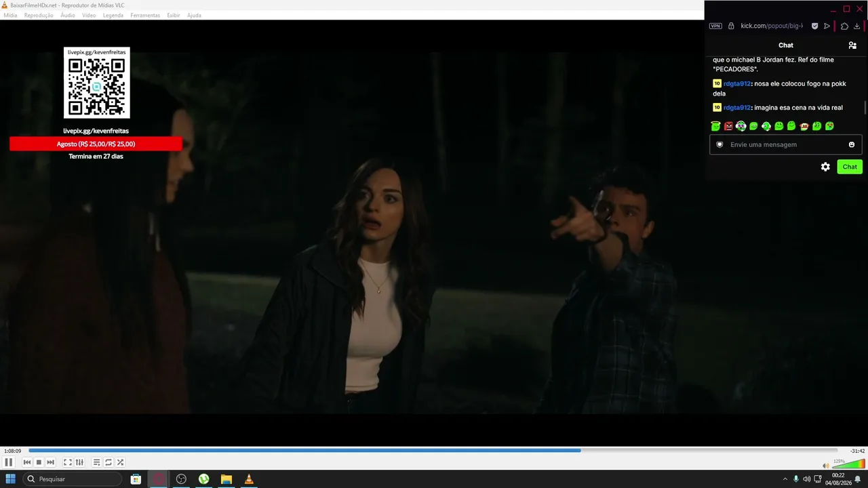
Task: Open OBS Studio from the taskbar
Action: [181, 479]
